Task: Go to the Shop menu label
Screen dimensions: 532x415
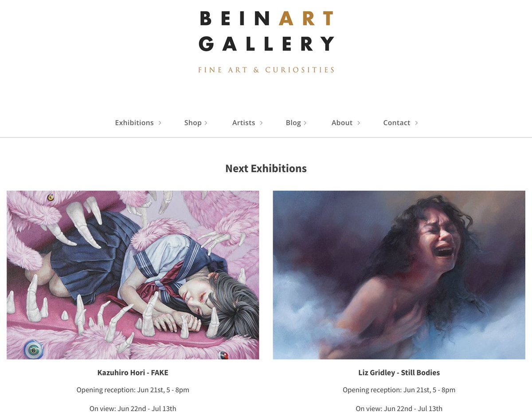Action: (x=193, y=123)
